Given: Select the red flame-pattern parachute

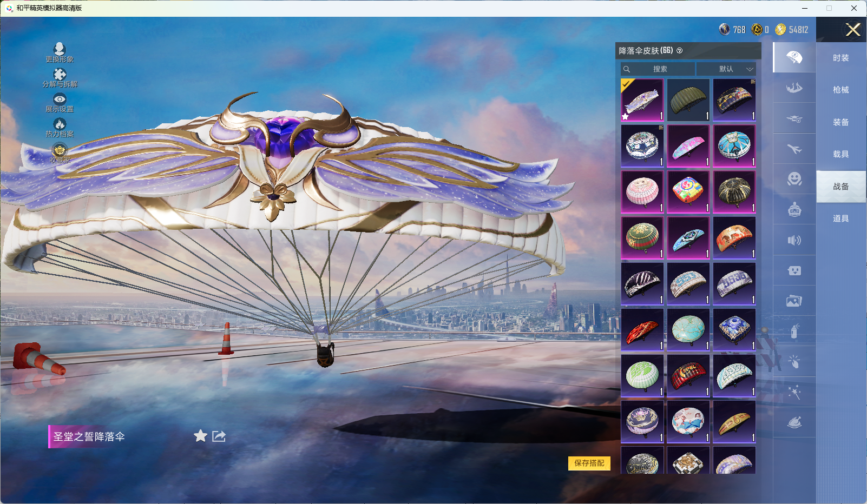Looking at the screenshot, I should (642, 330).
